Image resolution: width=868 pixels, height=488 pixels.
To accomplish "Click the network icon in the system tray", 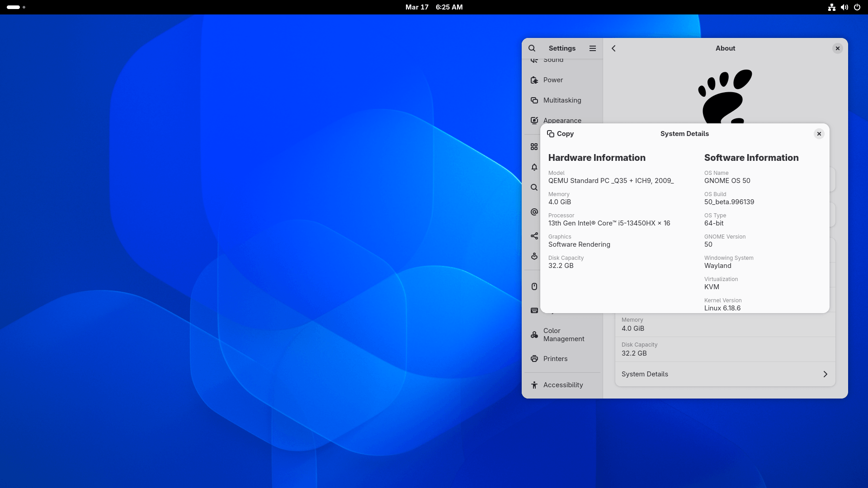I will 832,7.
